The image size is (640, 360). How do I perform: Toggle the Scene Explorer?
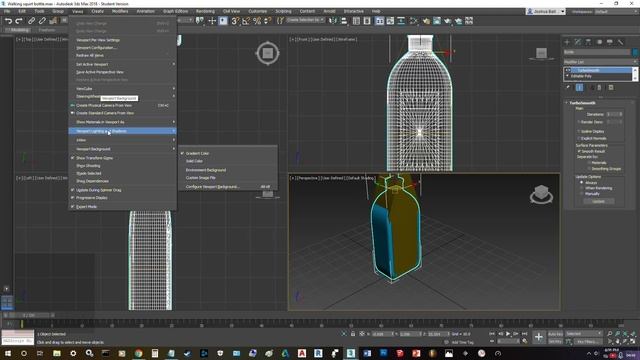356,21
